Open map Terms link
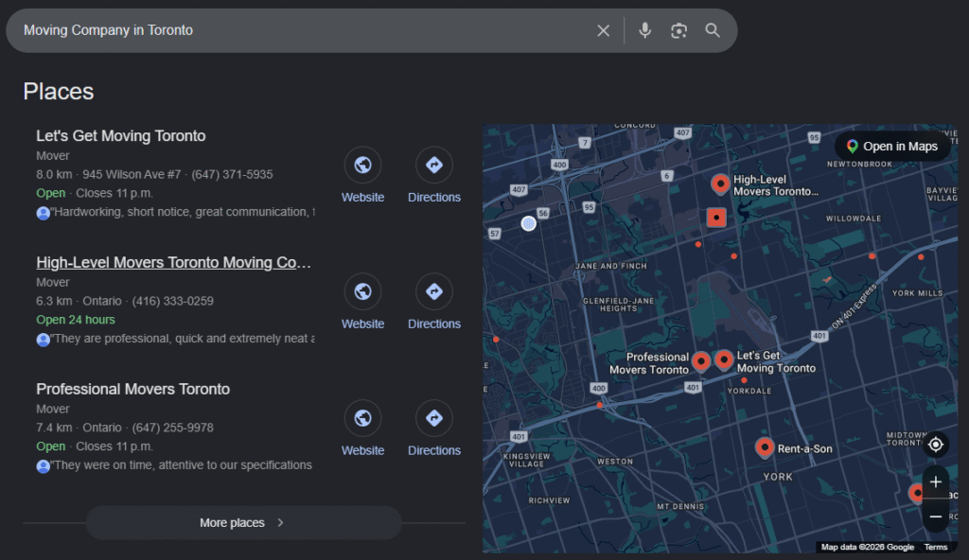This screenshot has height=560, width=969. click(936, 547)
